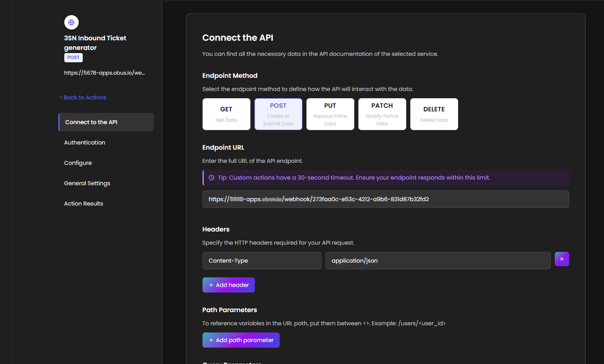Pick the DELETE endpoint method
Screen dimensions: 604x364
pyautogui.click(x=434, y=114)
